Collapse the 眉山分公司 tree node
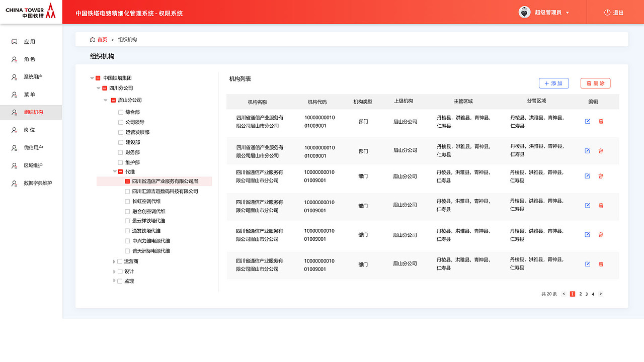 (106, 100)
